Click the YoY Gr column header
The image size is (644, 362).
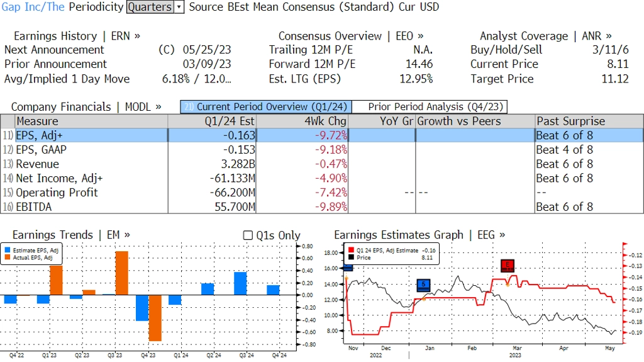point(382,122)
